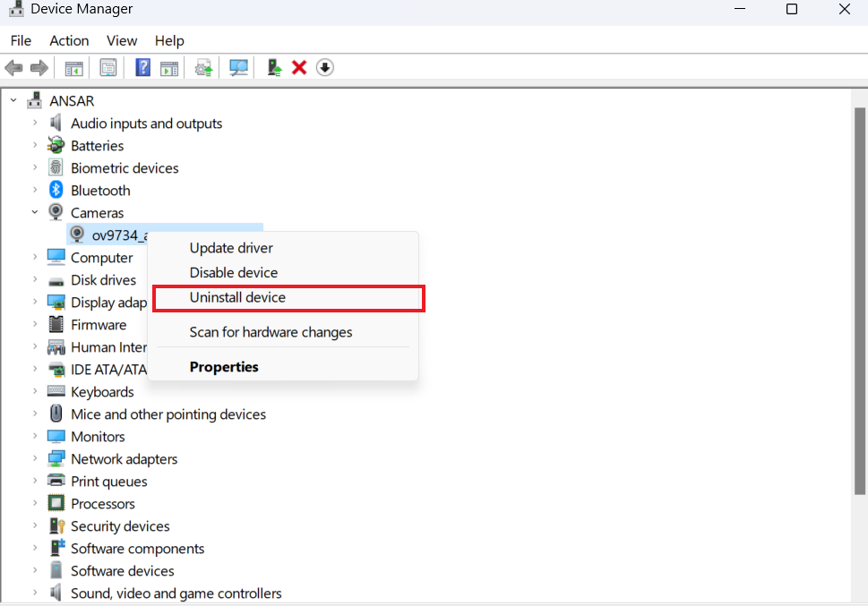Click the Software components icon
Screen dimensions: 868x606
coord(57,547)
